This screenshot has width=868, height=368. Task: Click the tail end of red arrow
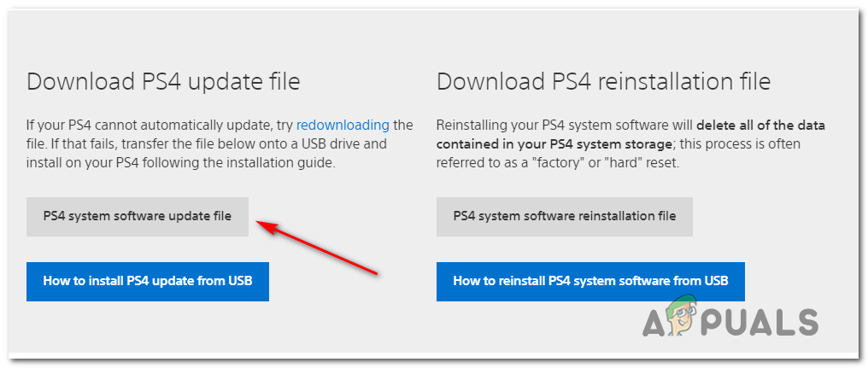click(376, 273)
